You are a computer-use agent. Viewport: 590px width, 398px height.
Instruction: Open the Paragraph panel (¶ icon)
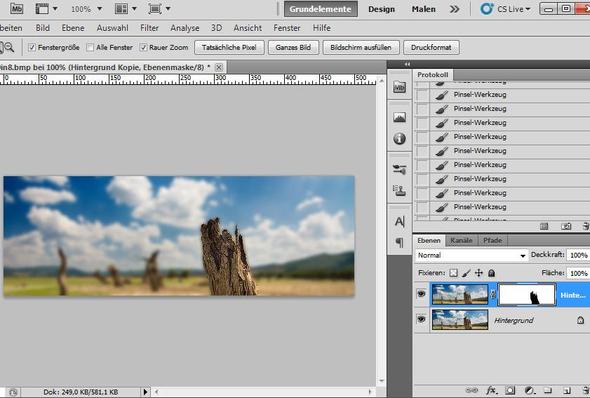pyautogui.click(x=400, y=243)
